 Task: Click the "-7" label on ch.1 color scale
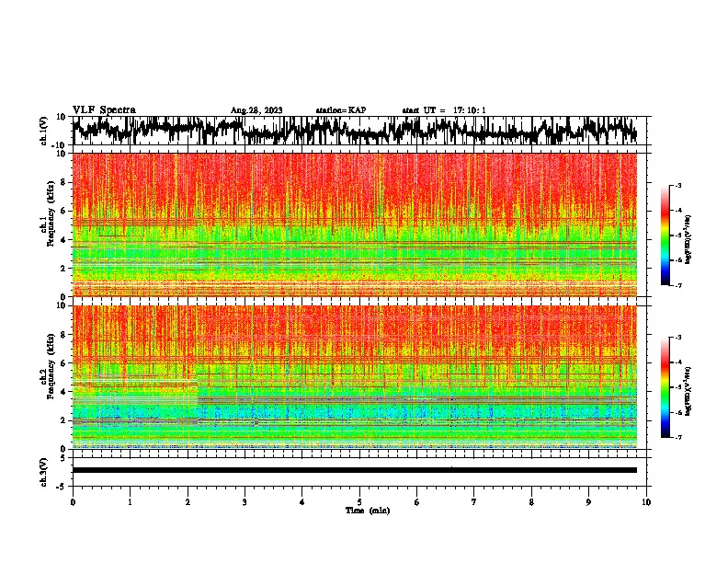pyautogui.click(x=677, y=285)
